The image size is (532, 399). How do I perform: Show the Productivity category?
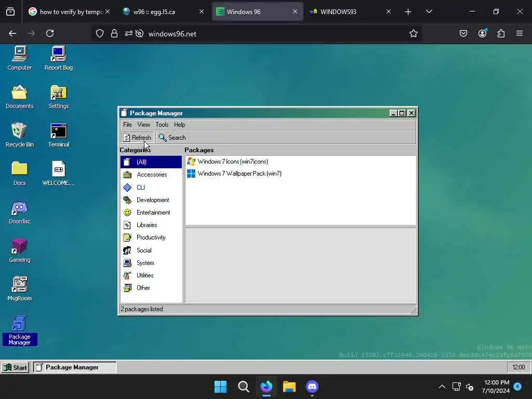click(151, 237)
